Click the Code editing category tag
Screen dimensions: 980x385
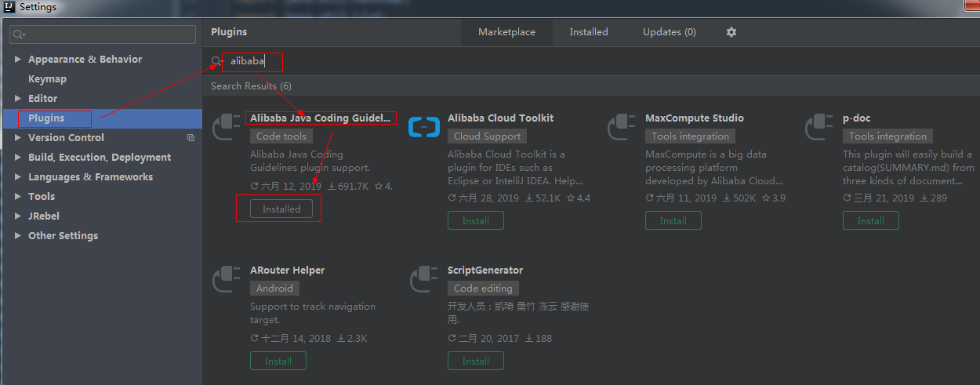483,289
